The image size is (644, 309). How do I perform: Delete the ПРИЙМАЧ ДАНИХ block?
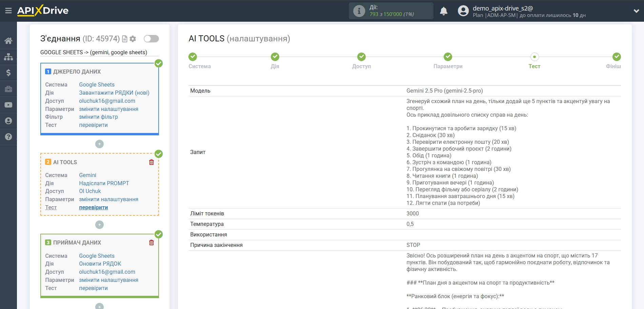[x=152, y=243]
